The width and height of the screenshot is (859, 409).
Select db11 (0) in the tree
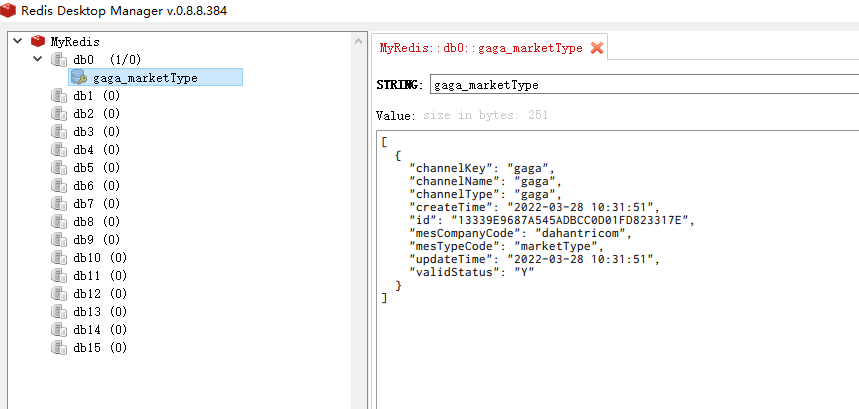point(100,275)
